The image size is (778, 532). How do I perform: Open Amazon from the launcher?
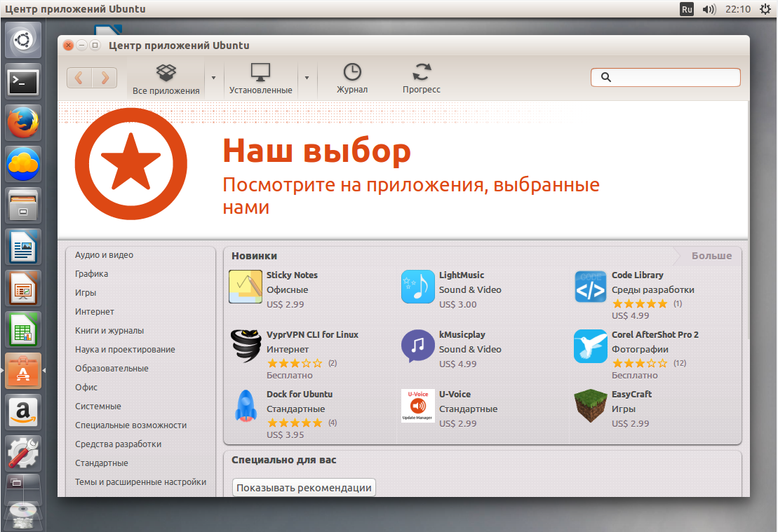[x=23, y=412]
